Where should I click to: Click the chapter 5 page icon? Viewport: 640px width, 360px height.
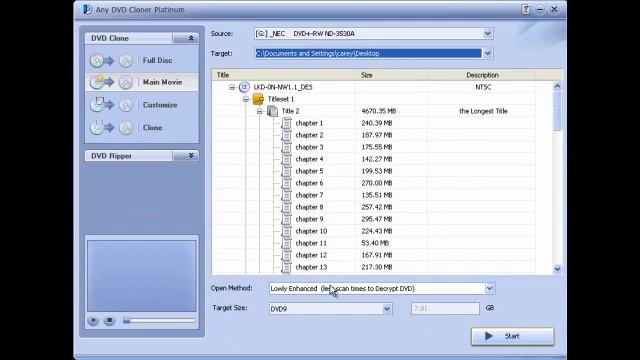[x=287, y=171]
